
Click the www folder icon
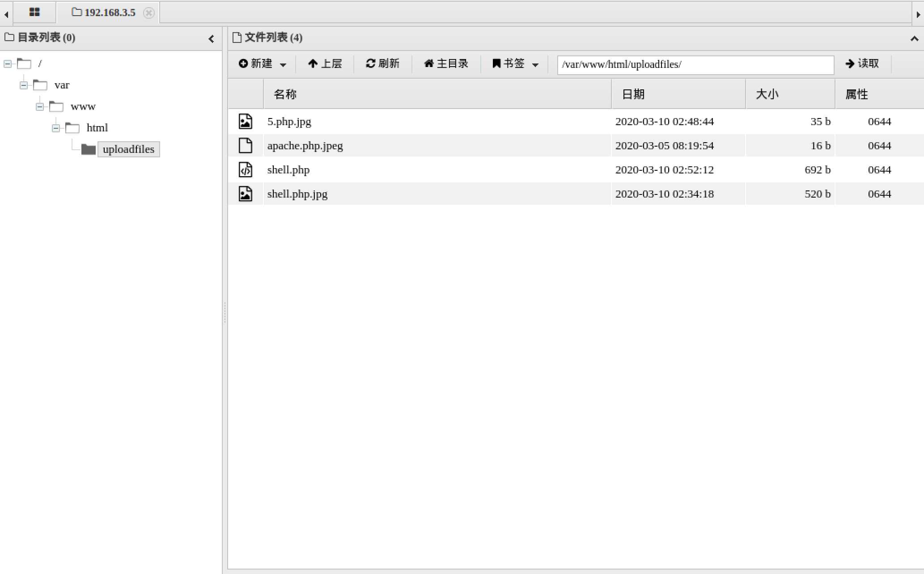pyautogui.click(x=56, y=107)
